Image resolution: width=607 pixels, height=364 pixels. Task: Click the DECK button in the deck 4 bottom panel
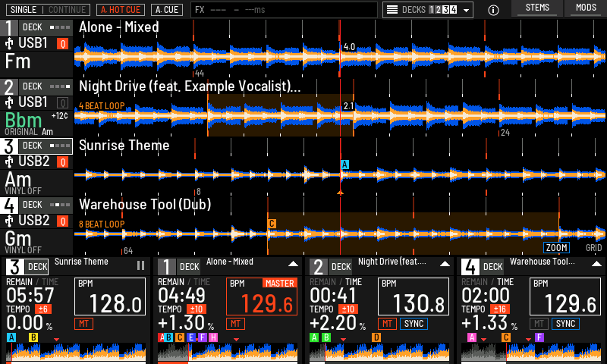click(492, 267)
